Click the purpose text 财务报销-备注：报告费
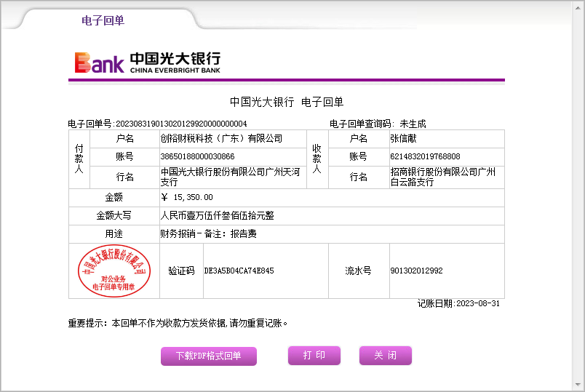 point(209,233)
